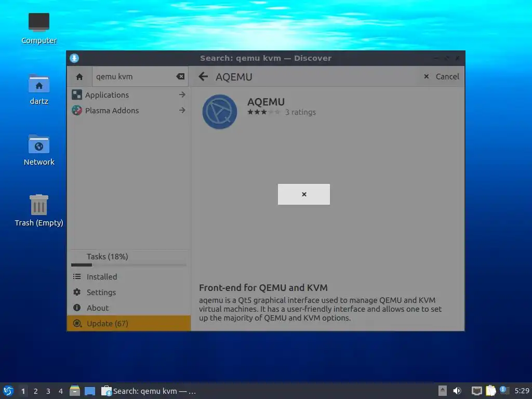Open the file manager taskbar launcher
The width and height of the screenshot is (532, 399).
pos(75,391)
